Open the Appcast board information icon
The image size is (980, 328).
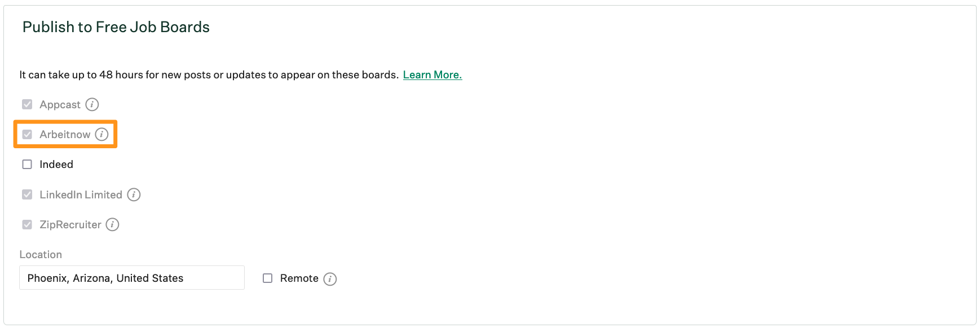click(93, 104)
